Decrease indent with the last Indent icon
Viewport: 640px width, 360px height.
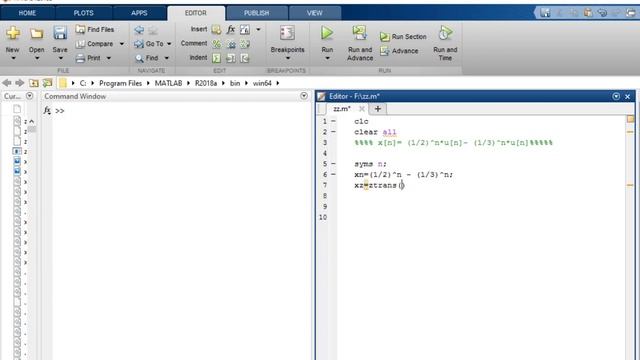pos(245,58)
